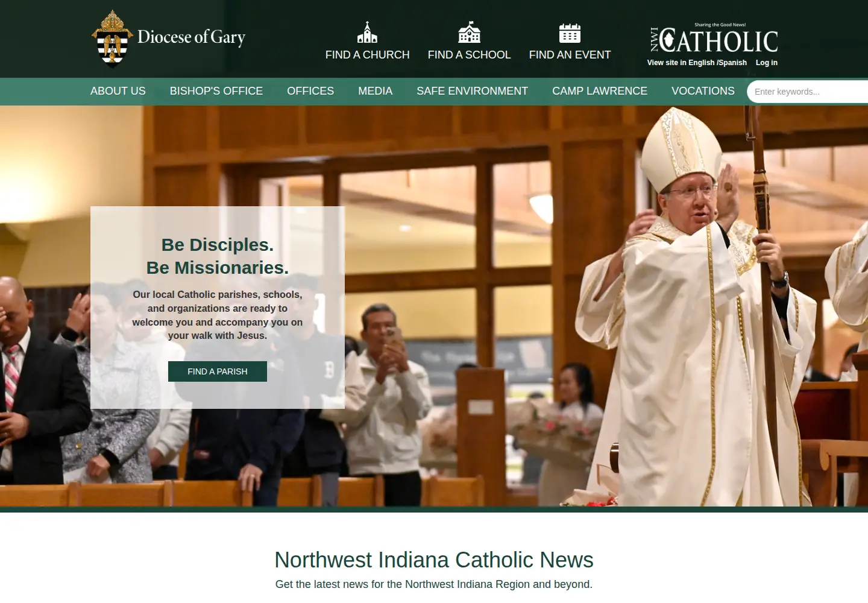Switch site language to Spanish

pyautogui.click(x=732, y=63)
